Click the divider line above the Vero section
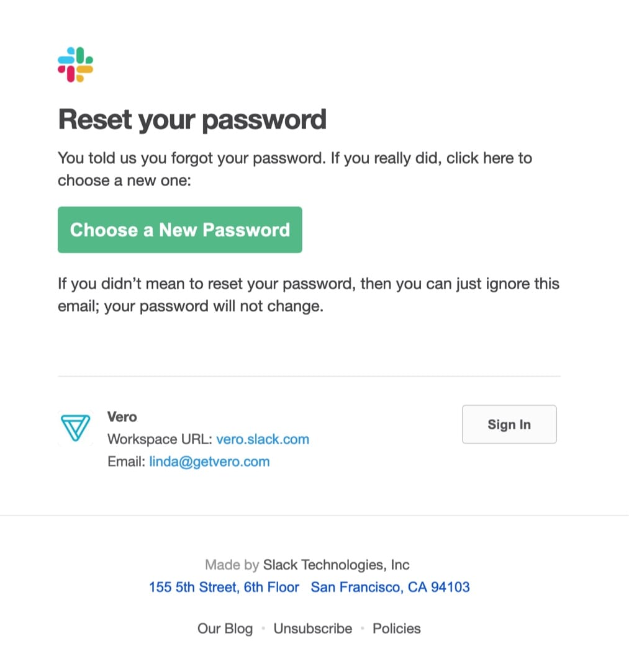 309,376
